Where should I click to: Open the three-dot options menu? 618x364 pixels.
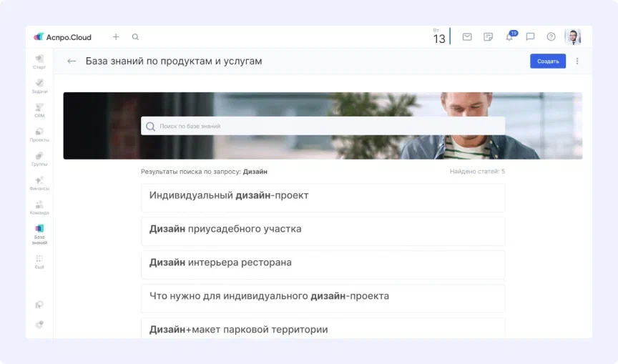pos(577,62)
